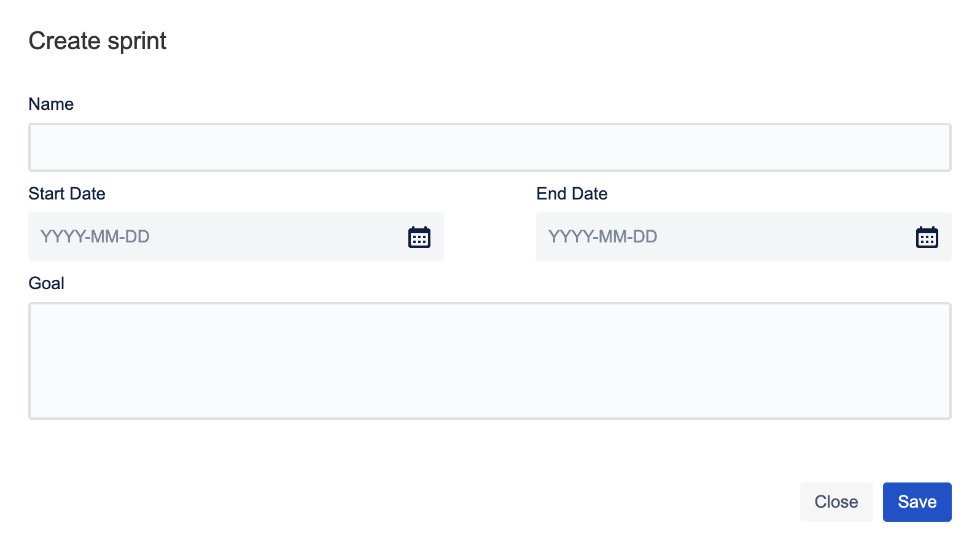Show the calendar for the sprint end
This screenshot has height=550, width=980.
coord(927,237)
